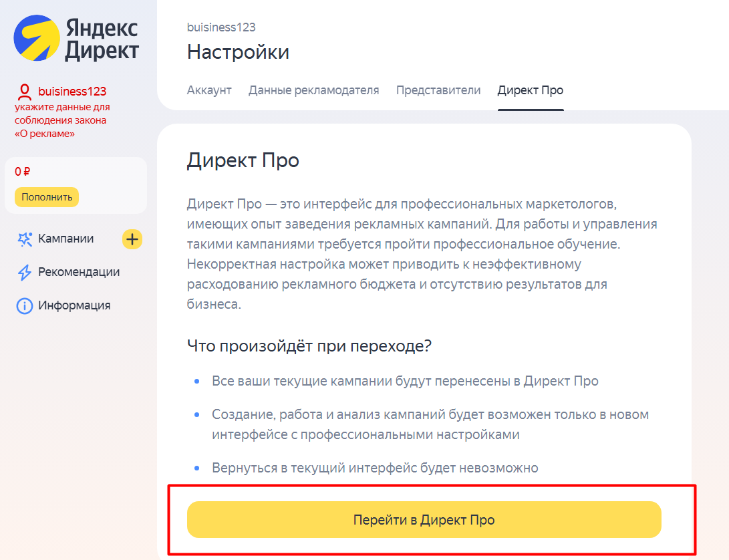
Task: Click the Информация info circle icon
Action: (x=25, y=306)
